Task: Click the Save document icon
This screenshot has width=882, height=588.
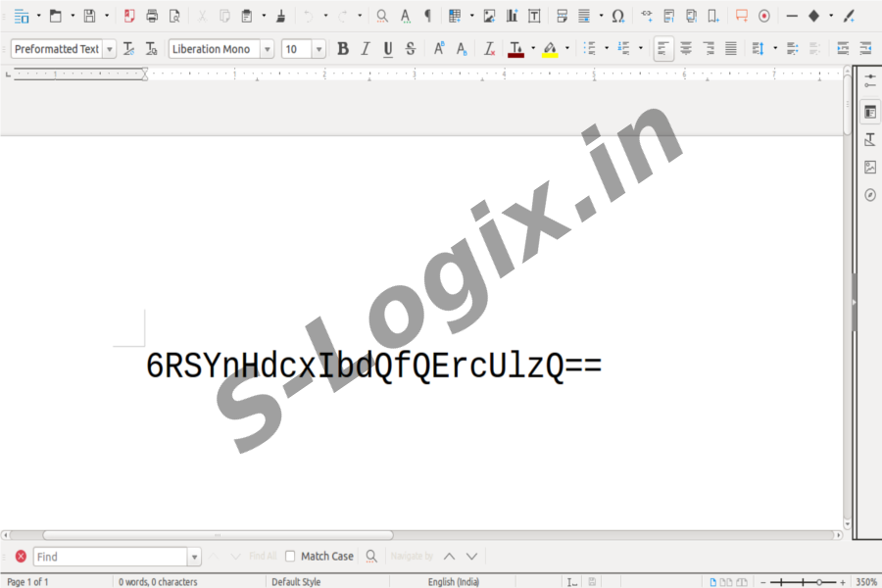Action: point(89,16)
